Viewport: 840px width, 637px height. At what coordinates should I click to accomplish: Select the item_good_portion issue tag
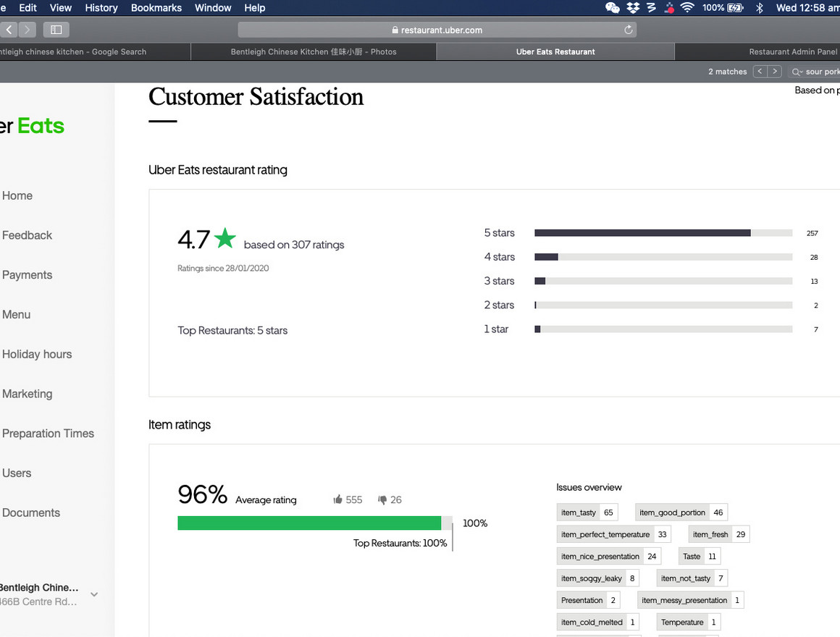[x=681, y=512]
